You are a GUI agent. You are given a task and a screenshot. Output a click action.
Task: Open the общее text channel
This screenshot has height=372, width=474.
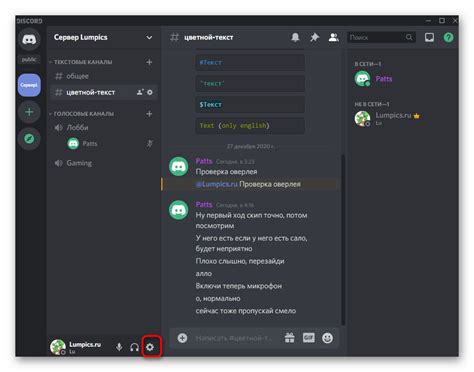point(103,76)
